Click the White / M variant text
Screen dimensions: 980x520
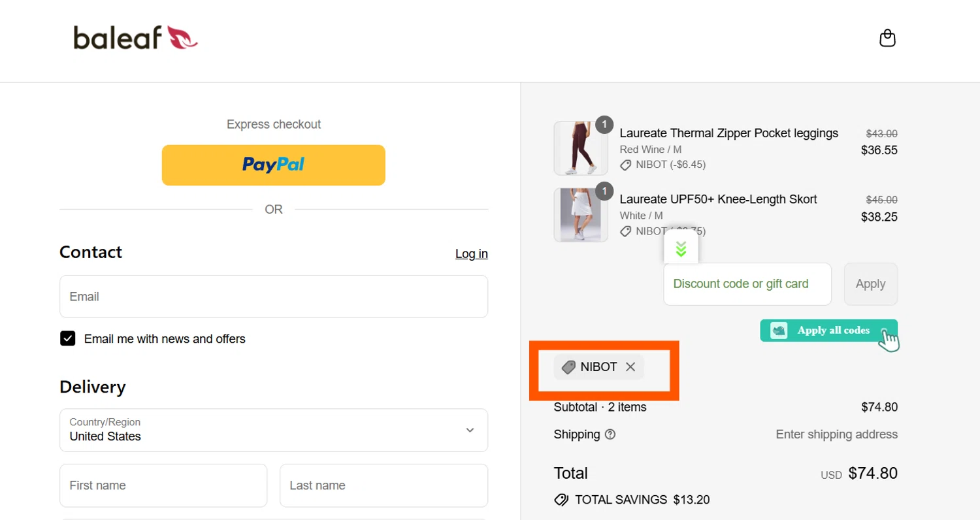[x=642, y=216]
